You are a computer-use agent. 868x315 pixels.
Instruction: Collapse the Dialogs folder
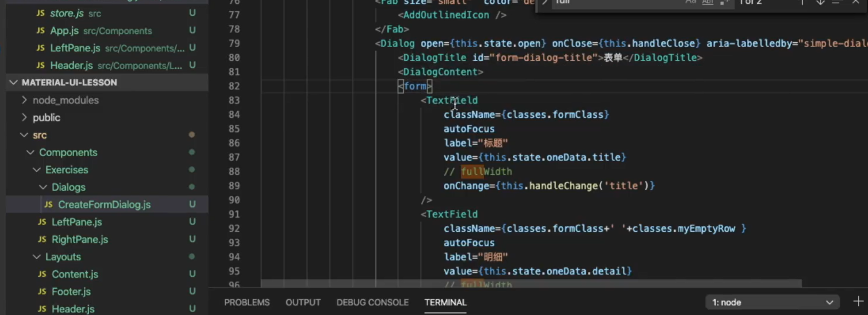[x=43, y=187]
